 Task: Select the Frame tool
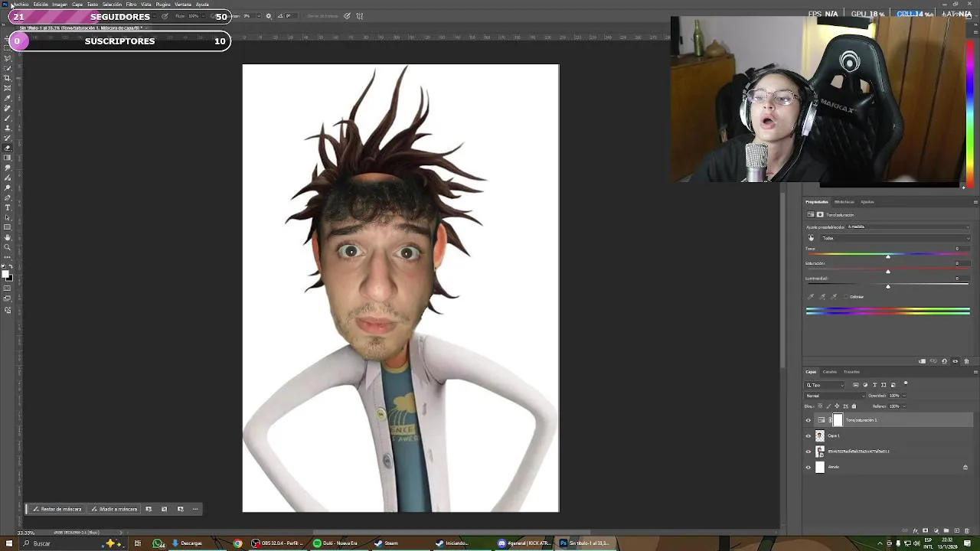[x=8, y=88]
